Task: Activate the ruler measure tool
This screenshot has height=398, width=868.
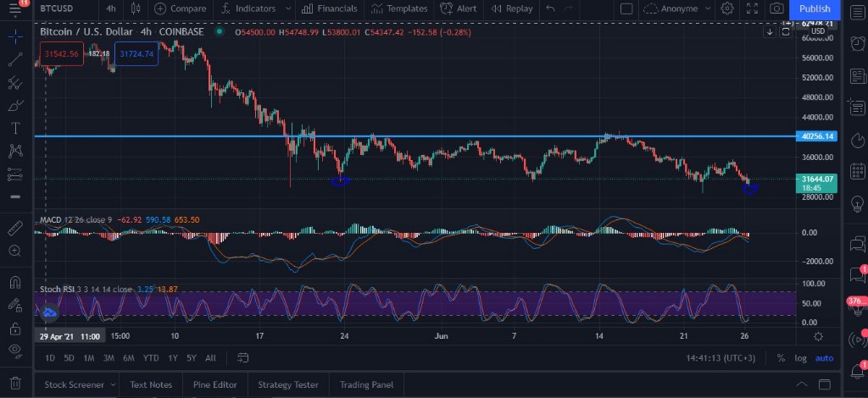Action: [14, 229]
